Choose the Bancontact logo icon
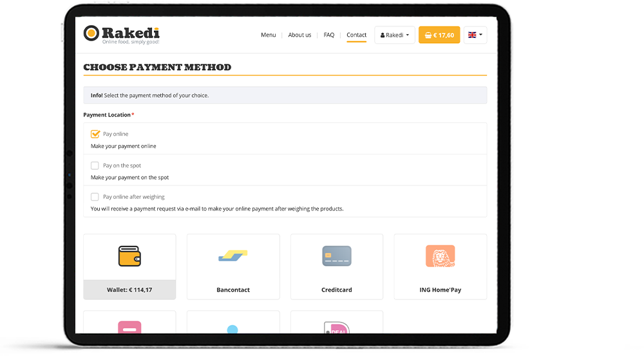The height and width of the screenshot is (356, 644). pos(233,256)
